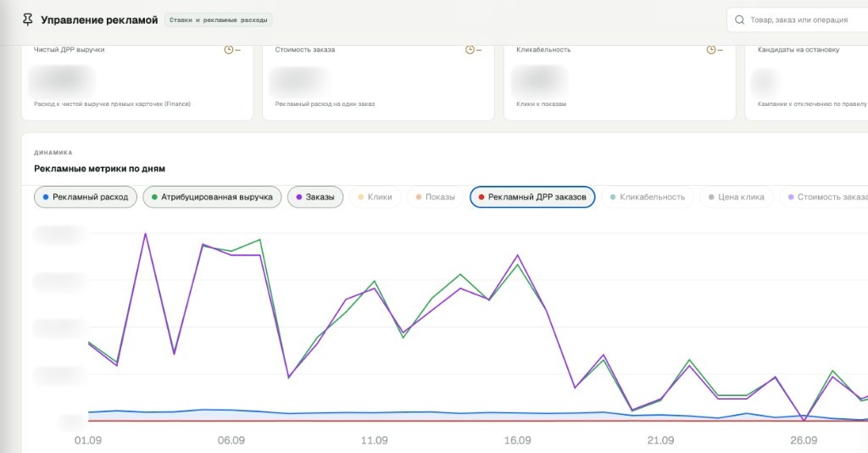Click the pin icon beside Управление рекламой
Screen dimensions: 868x453
[x=28, y=20]
